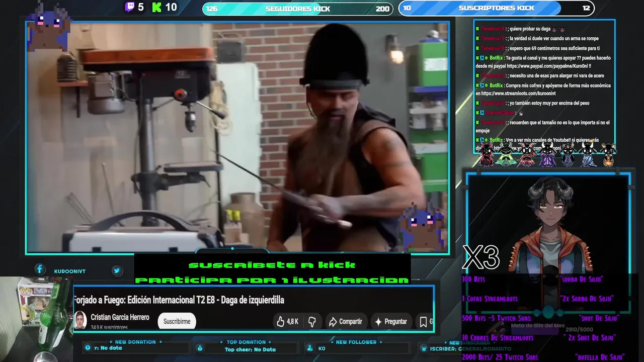
Task: Click the emote in Overlord34san's chat message
Action: (520, 113)
